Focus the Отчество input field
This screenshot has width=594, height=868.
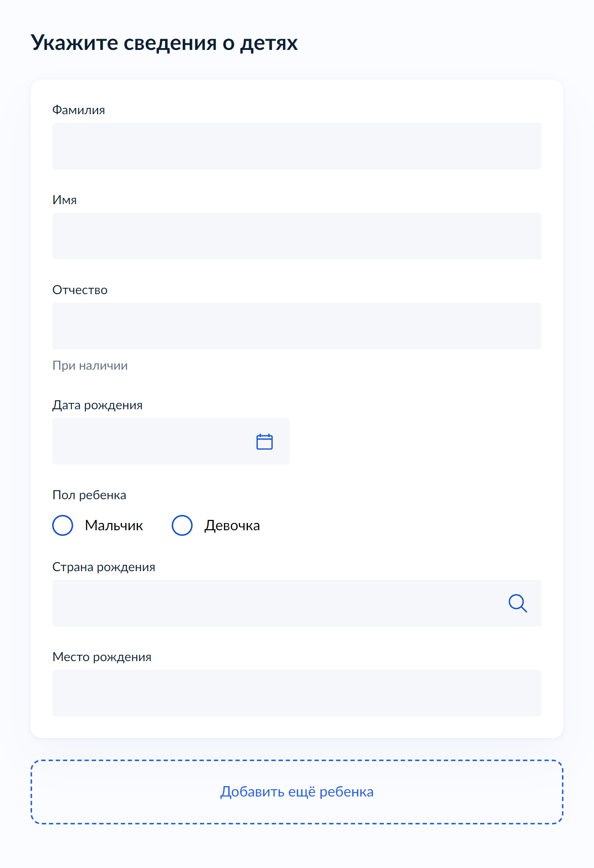(297, 326)
